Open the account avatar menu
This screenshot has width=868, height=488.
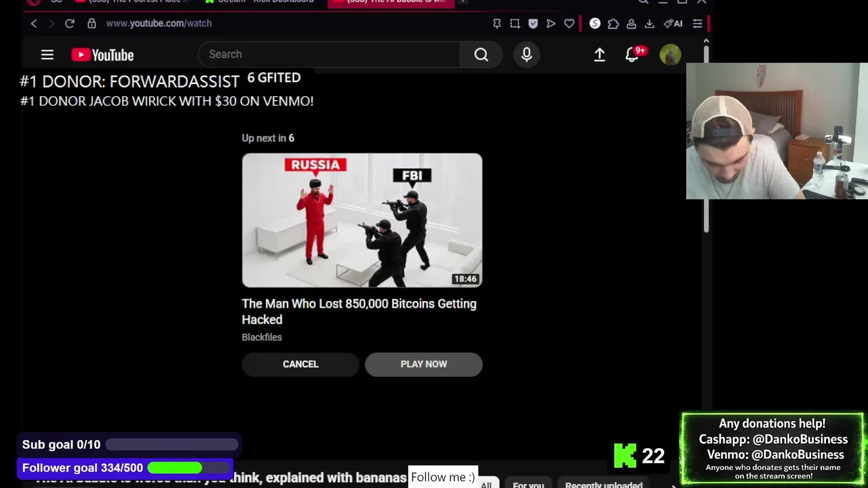(x=670, y=55)
